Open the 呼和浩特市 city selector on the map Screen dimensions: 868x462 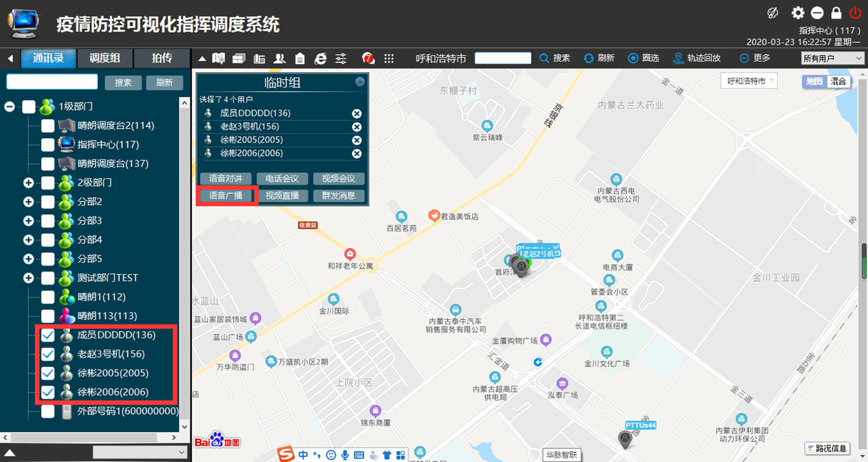tap(749, 81)
